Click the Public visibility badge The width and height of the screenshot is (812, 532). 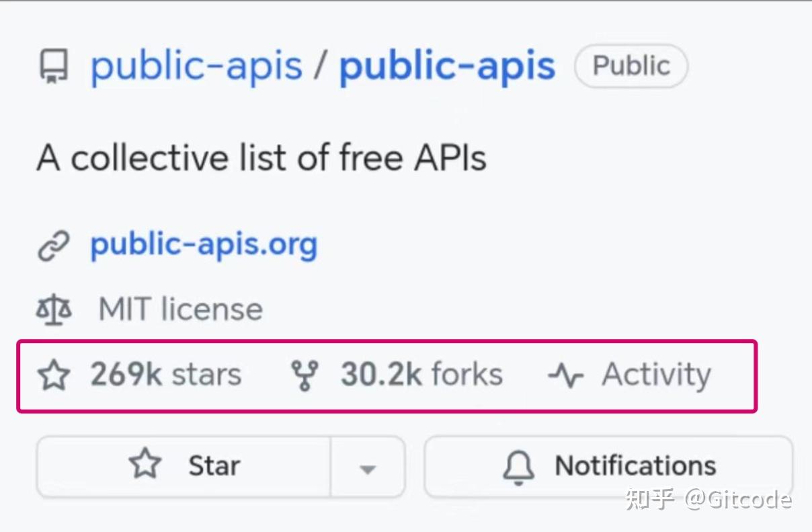click(631, 66)
